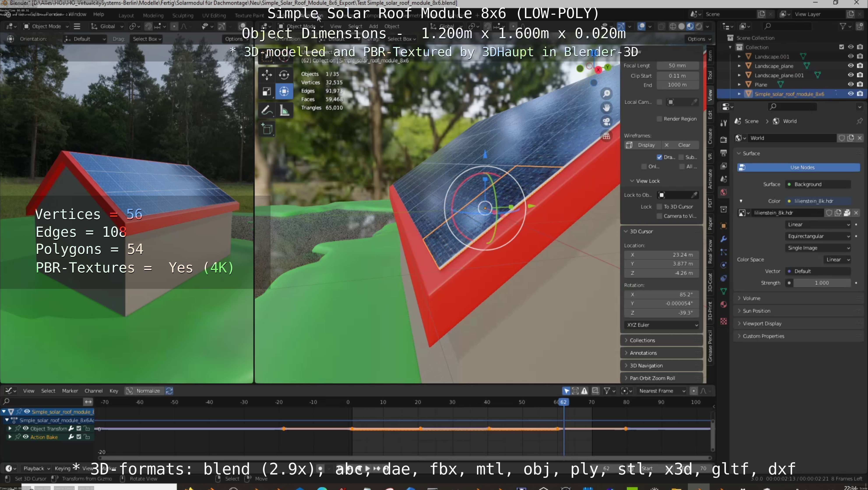Open the World properties tab icon

[724, 192]
